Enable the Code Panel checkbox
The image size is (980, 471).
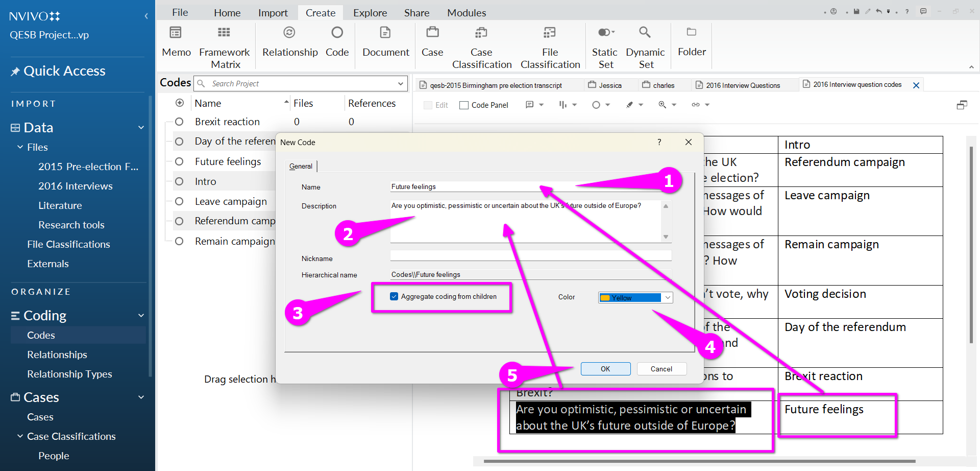(464, 105)
